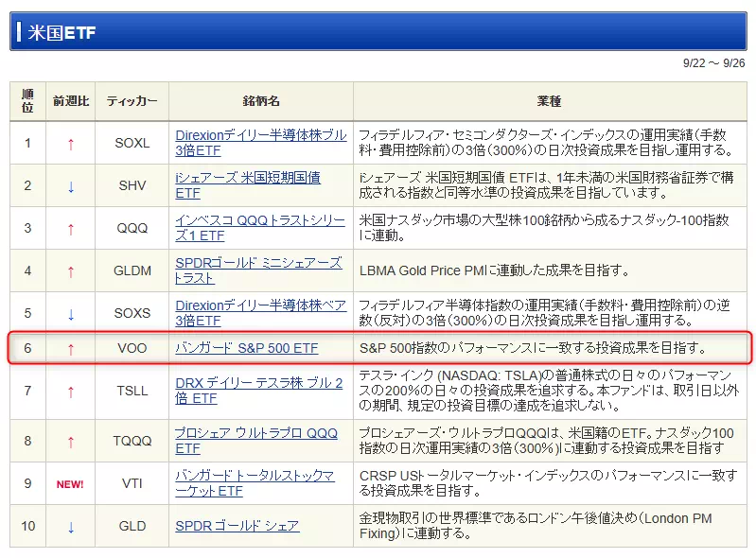The image size is (756, 558).
Task: Click the red up arrow for QQQ
Action: (70, 229)
